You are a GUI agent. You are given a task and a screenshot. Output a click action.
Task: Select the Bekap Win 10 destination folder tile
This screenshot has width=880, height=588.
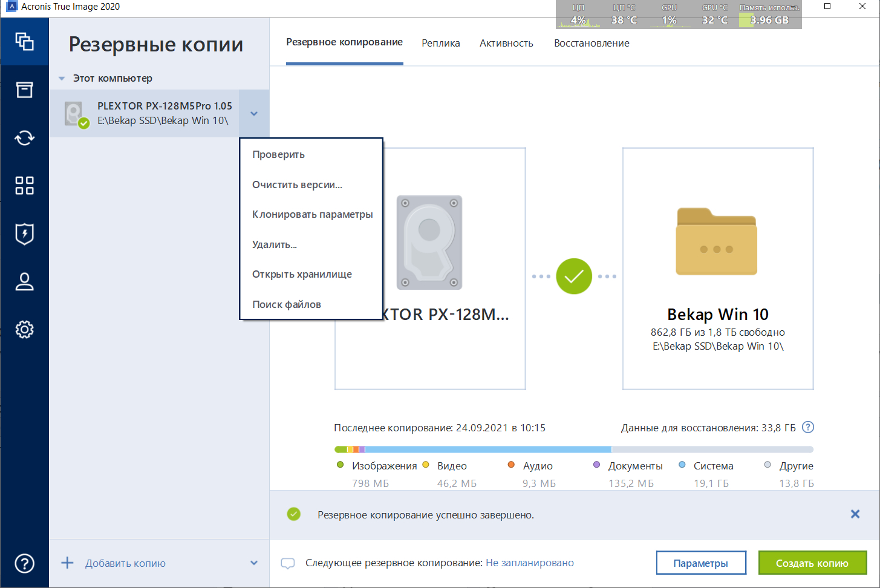[x=718, y=269]
